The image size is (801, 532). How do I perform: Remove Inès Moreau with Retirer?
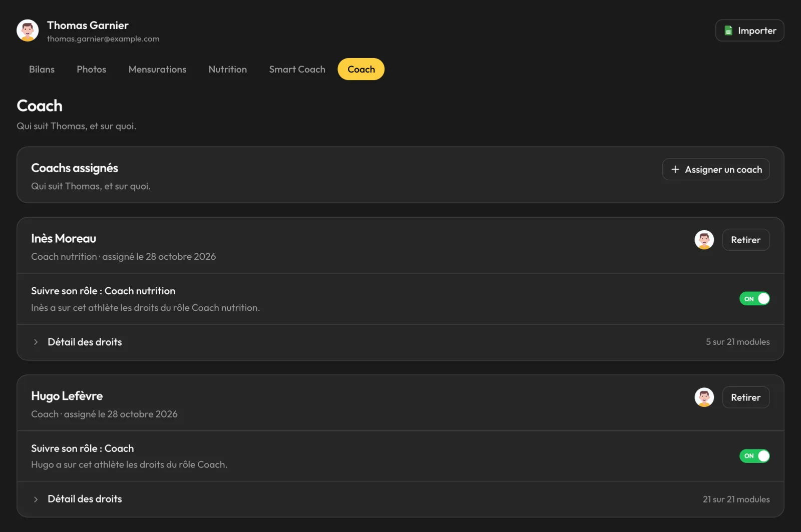pos(745,240)
